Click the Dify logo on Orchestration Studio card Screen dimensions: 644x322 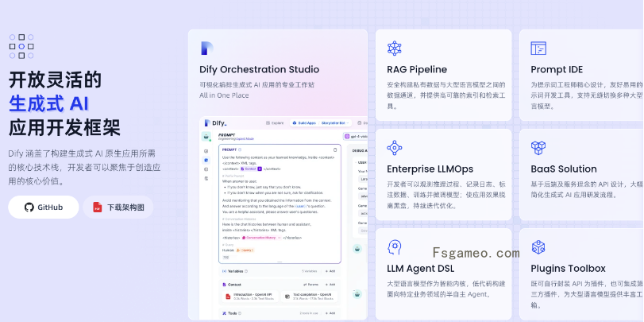(206, 48)
